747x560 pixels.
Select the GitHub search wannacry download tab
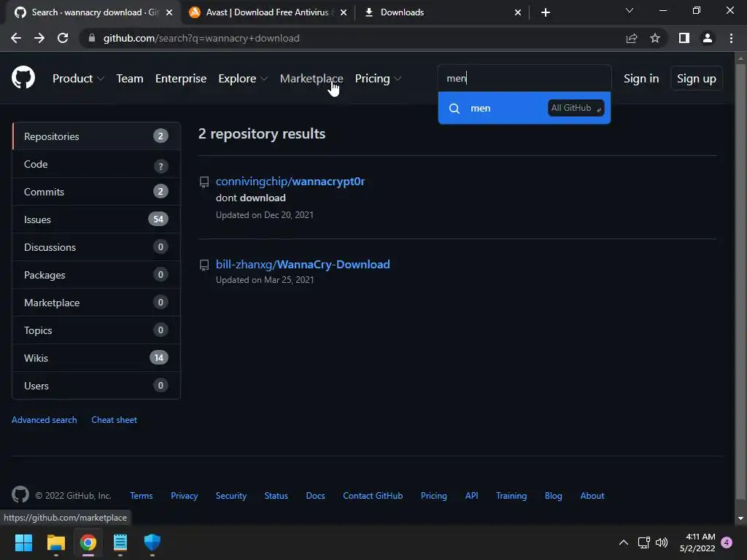pos(93,12)
